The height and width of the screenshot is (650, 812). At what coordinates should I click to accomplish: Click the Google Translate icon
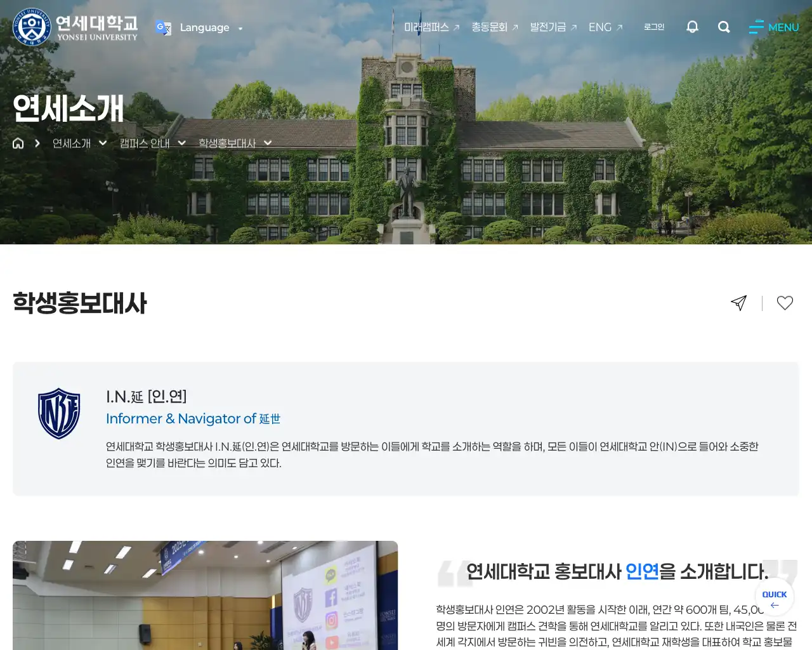click(x=163, y=27)
